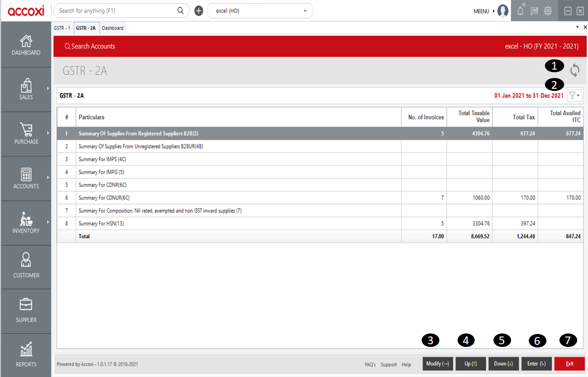Expand the Purchase submenu arrow

tap(48, 133)
